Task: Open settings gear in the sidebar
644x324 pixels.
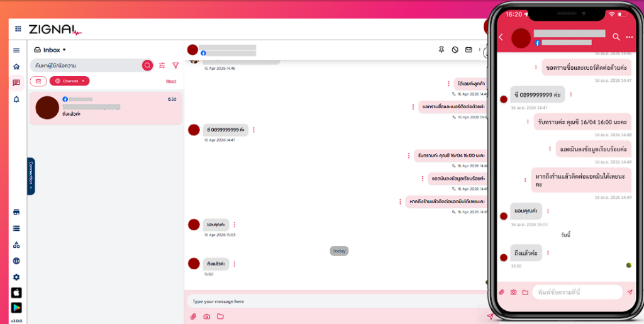Action: (16, 277)
